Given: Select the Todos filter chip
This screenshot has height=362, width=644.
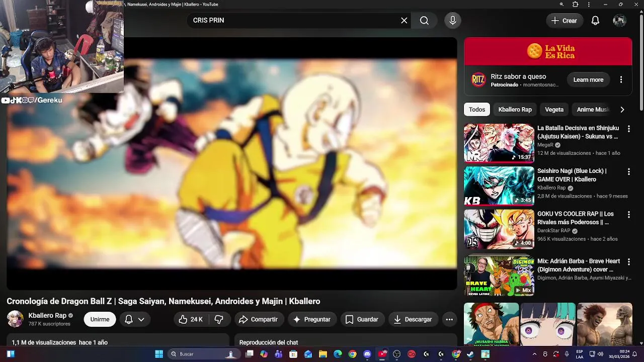Looking at the screenshot, I should [477, 109].
